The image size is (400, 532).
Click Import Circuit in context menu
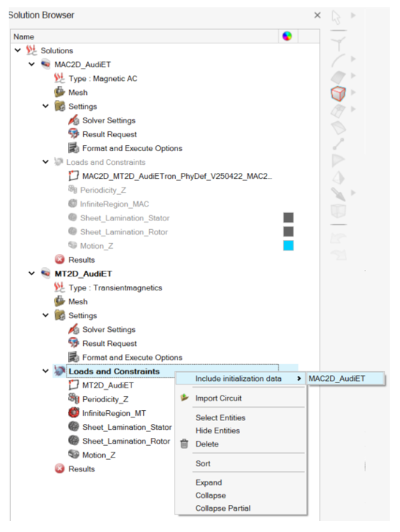(218, 398)
